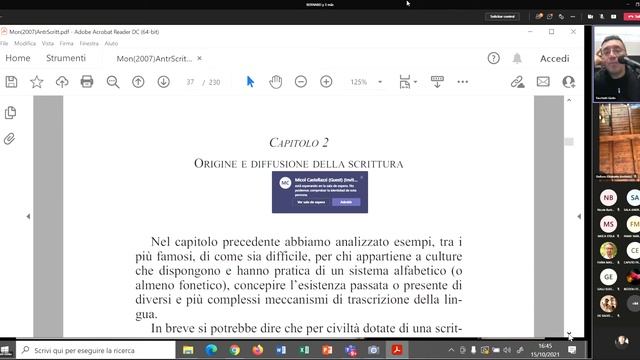
Task: Dismiss the Teams lobby notification
Action: click(362, 178)
